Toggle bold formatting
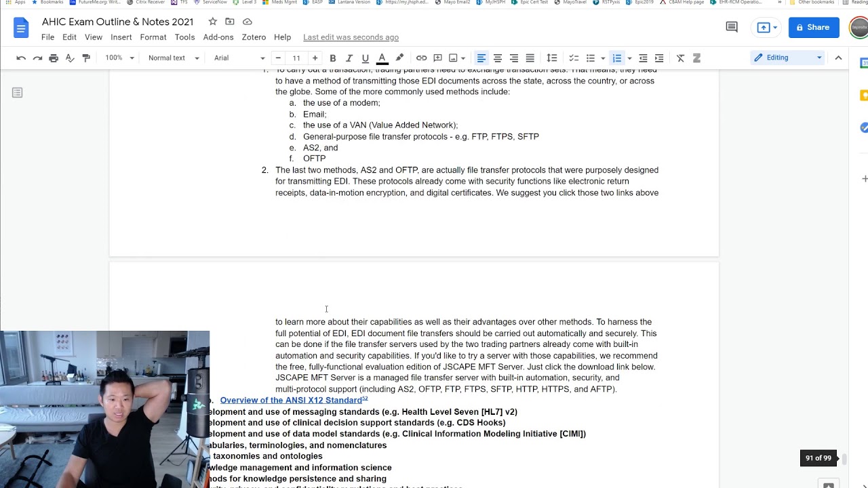The image size is (868, 488). click(333, 58)
